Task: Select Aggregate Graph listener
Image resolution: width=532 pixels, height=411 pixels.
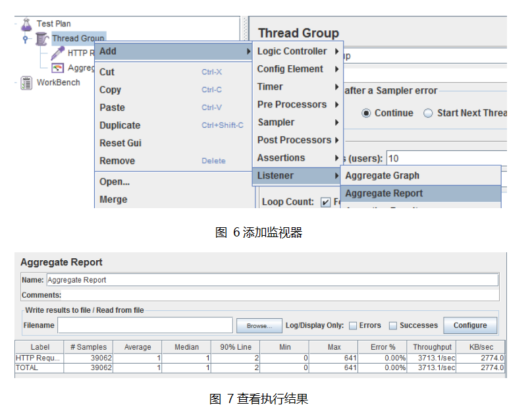Action: coord(421,175)
